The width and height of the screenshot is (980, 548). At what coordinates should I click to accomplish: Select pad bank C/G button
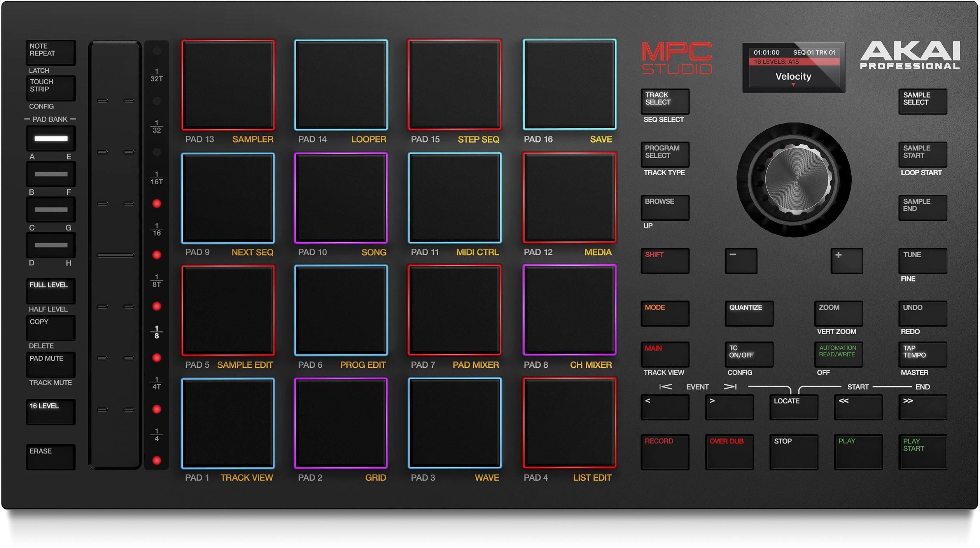click(x=51, y=209)
